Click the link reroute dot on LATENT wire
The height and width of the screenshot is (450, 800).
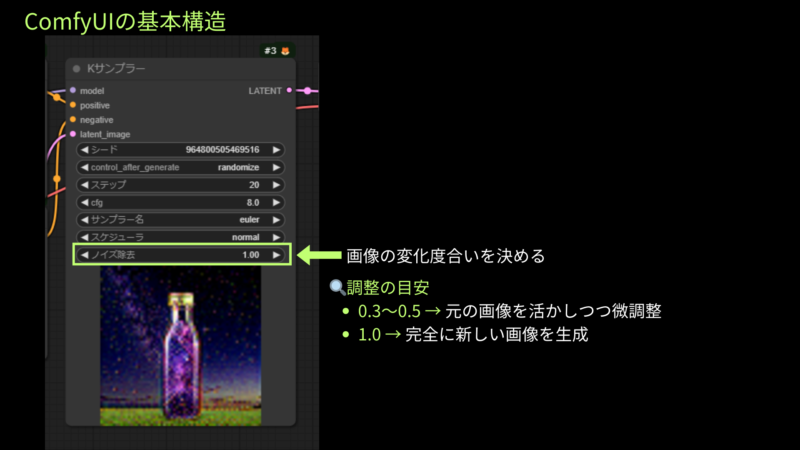(307, 91)
